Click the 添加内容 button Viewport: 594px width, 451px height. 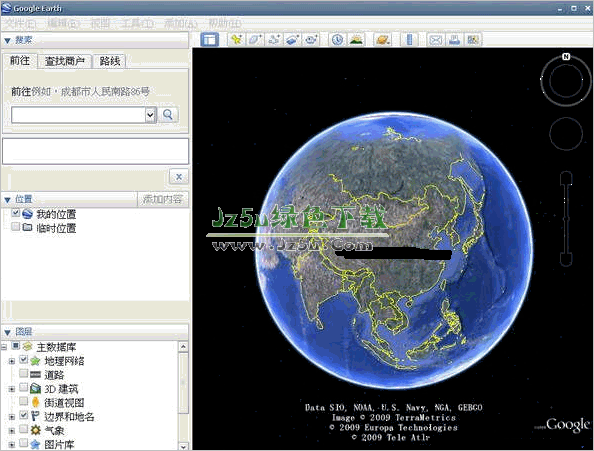tap(163, 199)
